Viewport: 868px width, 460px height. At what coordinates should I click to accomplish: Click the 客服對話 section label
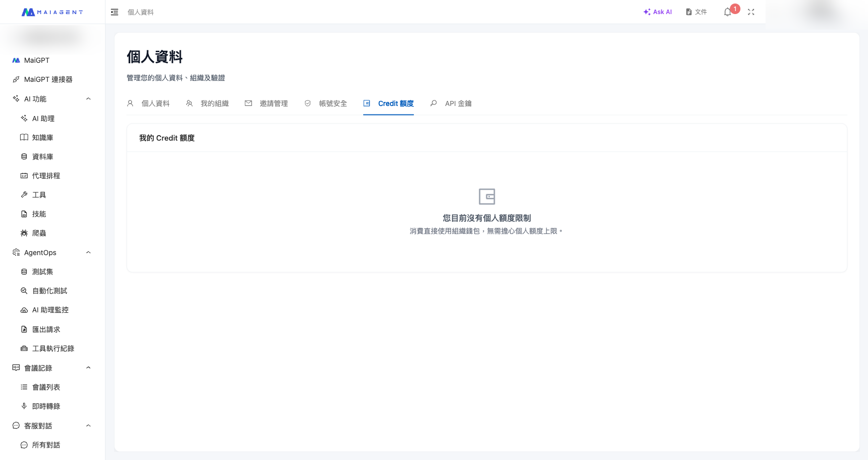pos(38,426)
